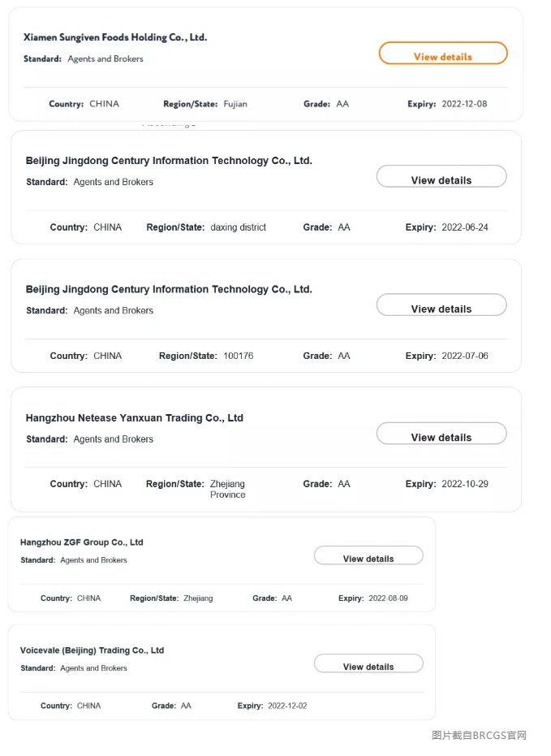Click Hangzhou ZGF Group Co., Ltd title
The image size is (551, 756).
click(82, 542)
